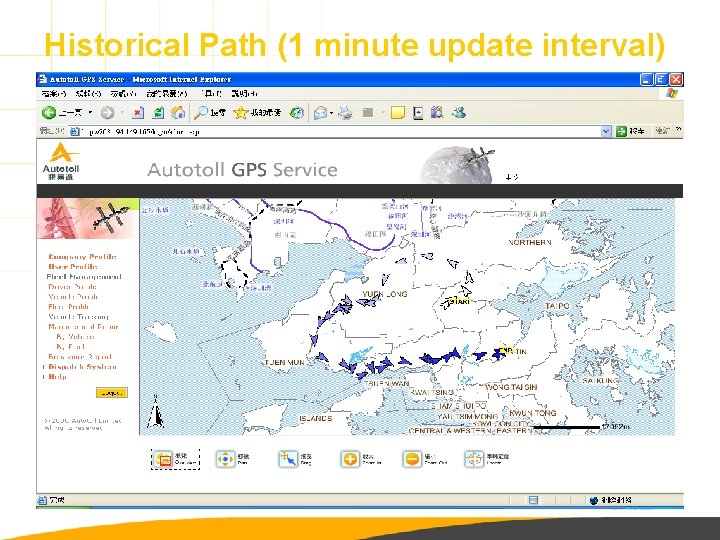
Task: Click the KWUN TONG label on map
Action: [533, 413]
